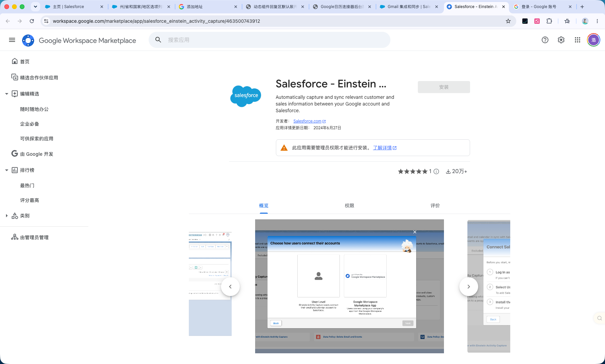The image size is (605, 364).
Task: Click the browser reload button
Action: click(x=32, y=21)
